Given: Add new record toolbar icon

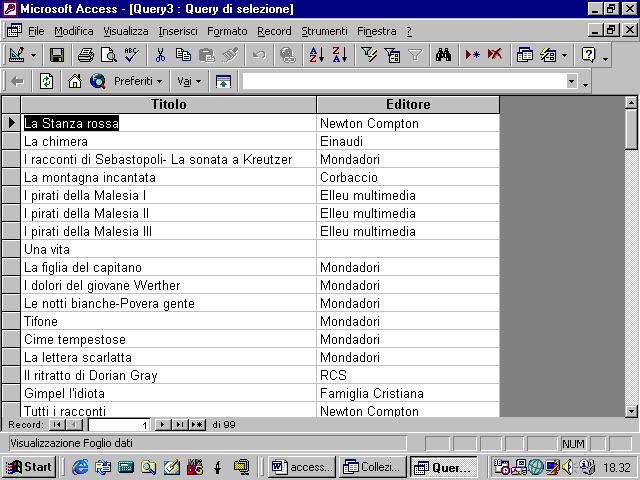Looking at the screenshot, I should 472,55.
